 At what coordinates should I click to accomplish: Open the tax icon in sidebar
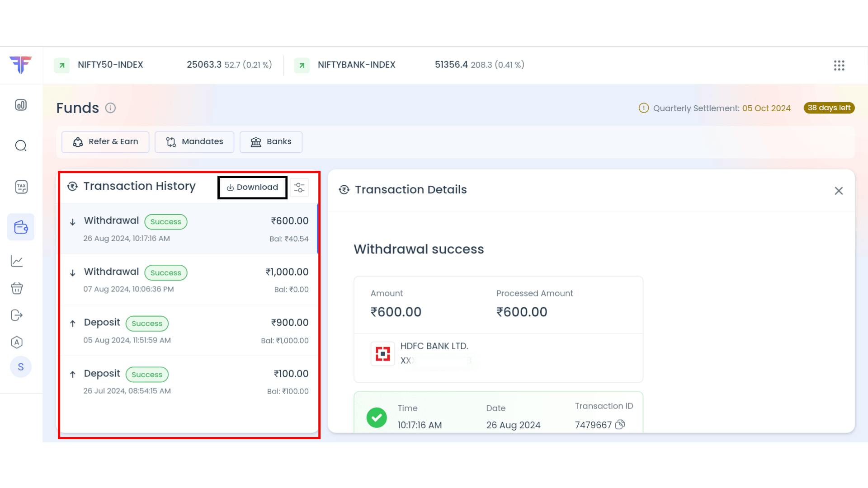tap(21, 187)
